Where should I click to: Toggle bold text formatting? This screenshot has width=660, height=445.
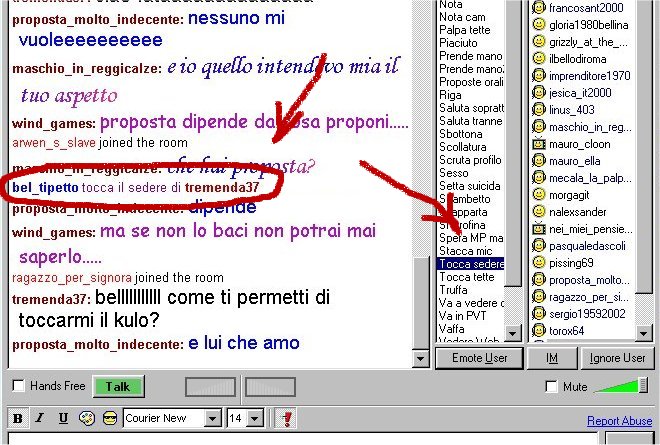click(x=18, y=418)
